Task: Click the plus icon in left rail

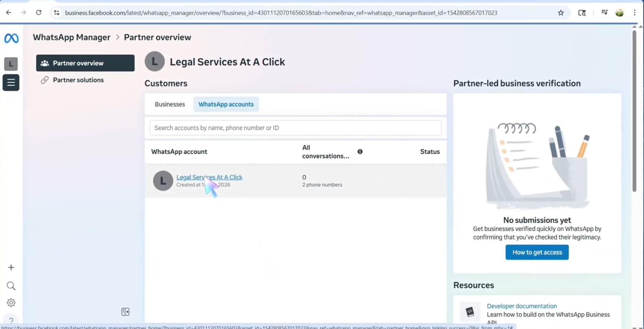Action: pos(11,267)
